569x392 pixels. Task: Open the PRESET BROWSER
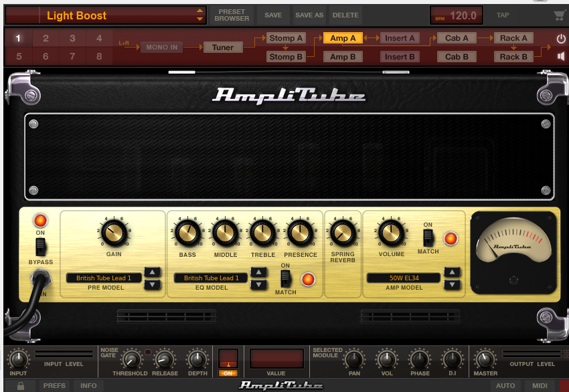pos(232,15)
